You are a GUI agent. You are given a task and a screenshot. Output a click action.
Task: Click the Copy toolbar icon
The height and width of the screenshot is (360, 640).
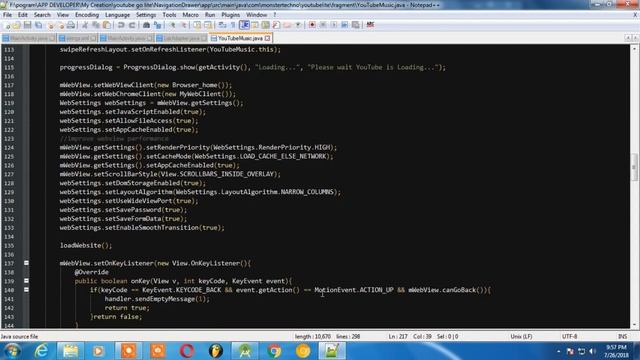96,25
